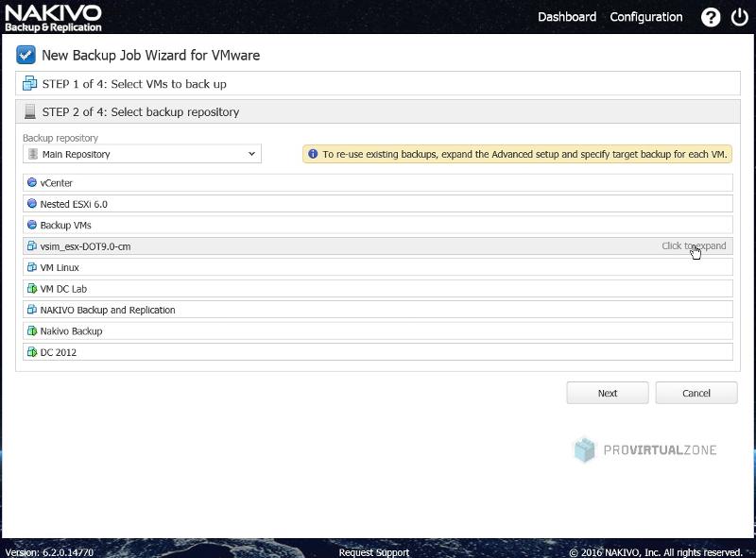Click the blue checkmark wizard icon
The image size is (756, 558).
[26, 55]
